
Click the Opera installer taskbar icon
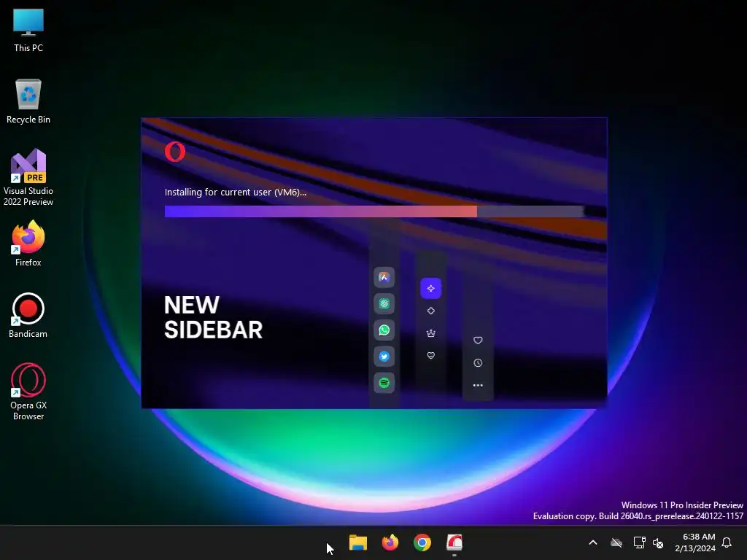454,542
